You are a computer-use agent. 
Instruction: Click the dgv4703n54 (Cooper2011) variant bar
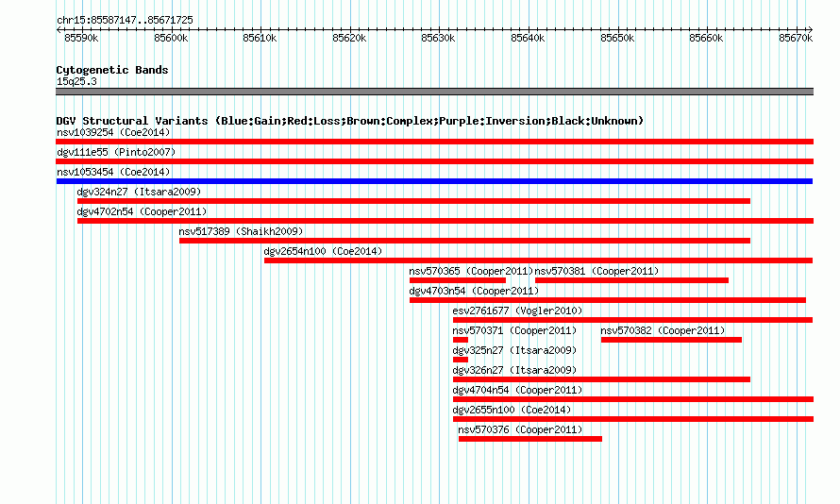(608, 300)
